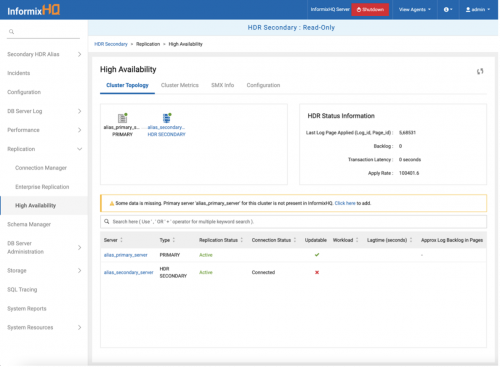The width and height of the screenshot is (500, 367).
Task: Expand Secondary HDR Alias in sidebar
Action: [79, 54]
